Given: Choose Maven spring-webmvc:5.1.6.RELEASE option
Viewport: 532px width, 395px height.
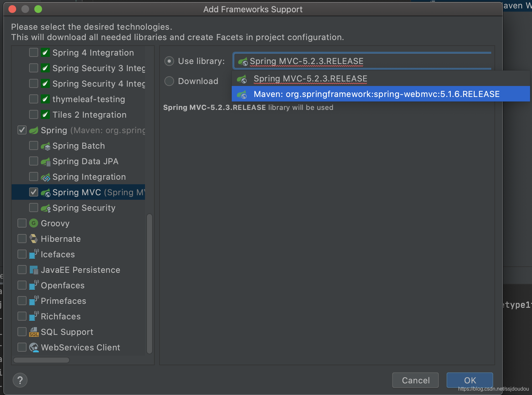Looking at the screenshot, I should pyautogui.click(x=381, y=94).
